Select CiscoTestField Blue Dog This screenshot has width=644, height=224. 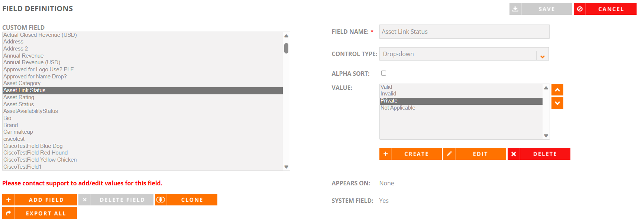point(143,146)
